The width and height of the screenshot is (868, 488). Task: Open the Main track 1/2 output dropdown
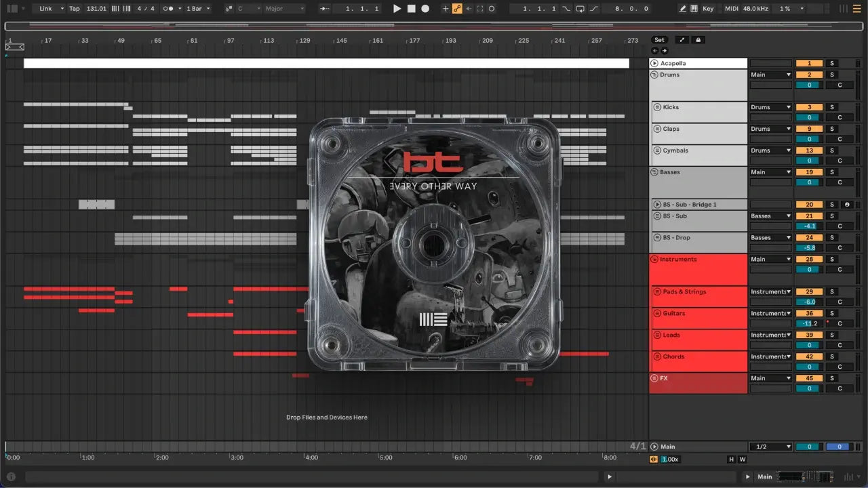tap(770, 447)
